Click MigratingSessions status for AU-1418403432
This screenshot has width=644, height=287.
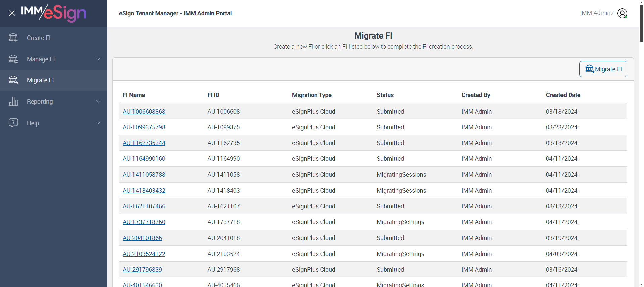coord(401,191)
